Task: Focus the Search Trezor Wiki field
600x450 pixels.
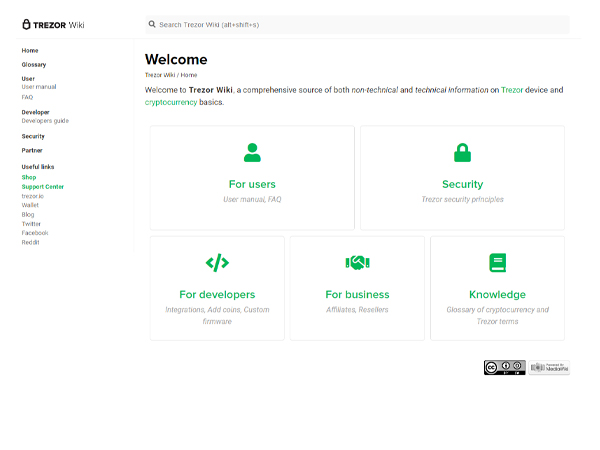Action: 357,24
